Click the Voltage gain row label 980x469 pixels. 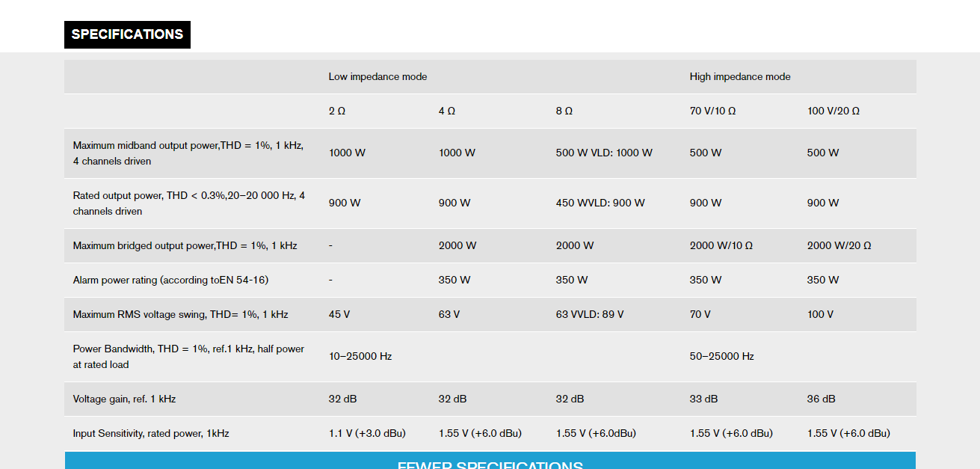[124, 399]
